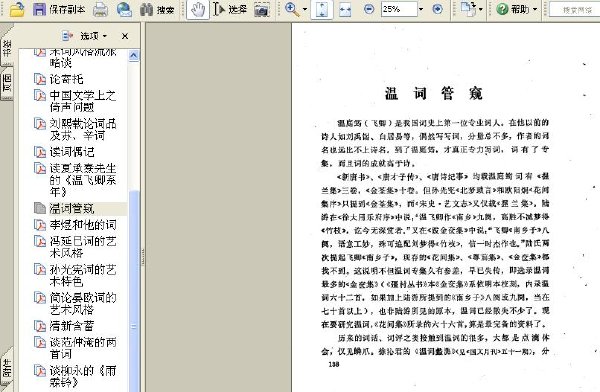Click the fit width icon
Image resolution: width=600 pixels, height=392 pixels.
click(x=345, y=9)
